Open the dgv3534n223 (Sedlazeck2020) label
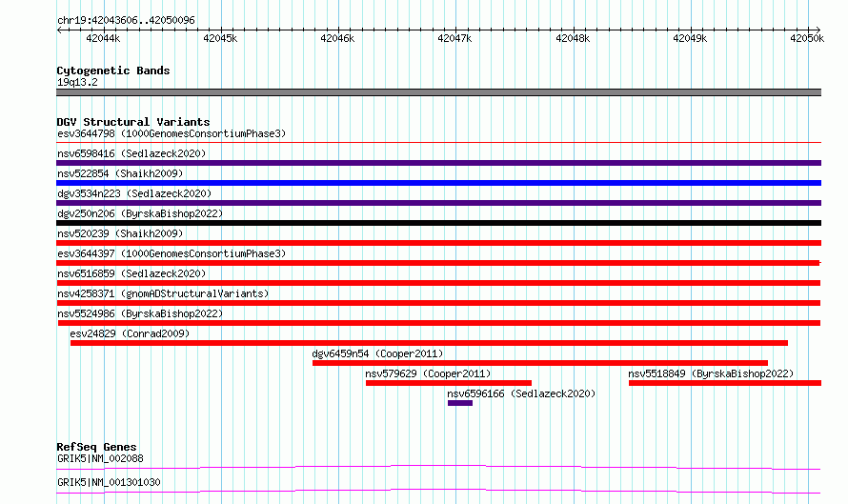Image resolution: width=848 pixels, height=504 pixels. [134, 193]
